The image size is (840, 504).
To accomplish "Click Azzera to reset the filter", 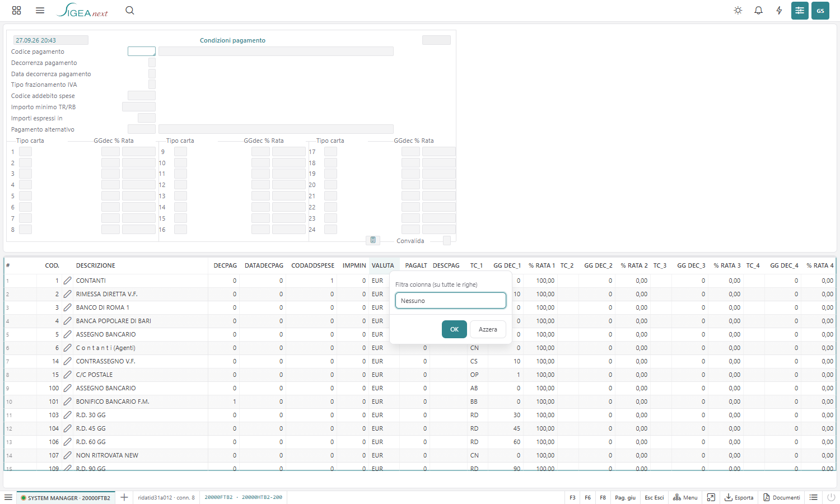I will coord(488,329).
